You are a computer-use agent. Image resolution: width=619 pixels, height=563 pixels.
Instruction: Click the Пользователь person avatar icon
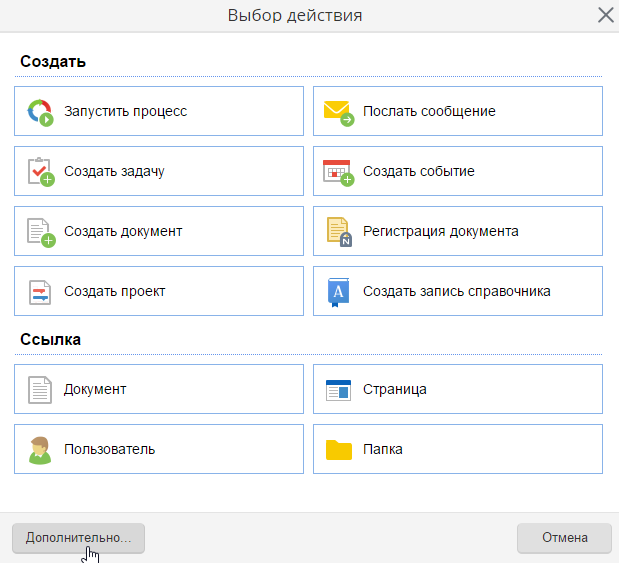click(x=39, y=450)
